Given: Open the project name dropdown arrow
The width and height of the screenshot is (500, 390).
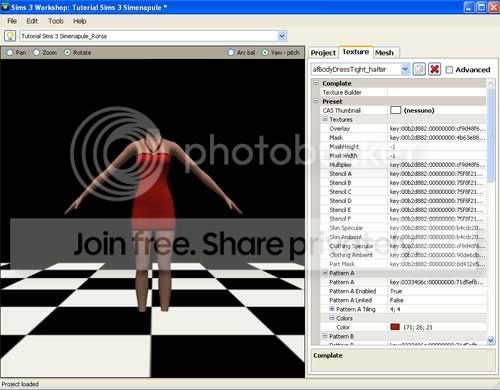Looking at the screenshot, I should (x=282, y=36).
